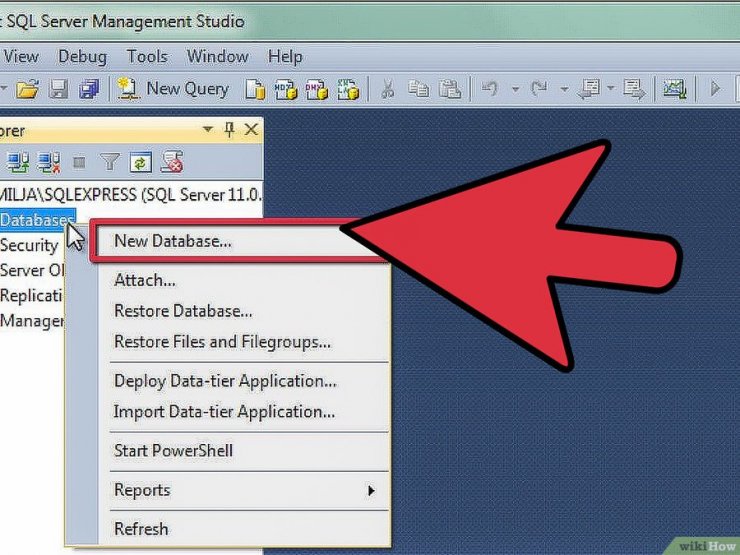Viewport: 740px width, 555px height.
Task: Click the Undo arrow icon
Action: click(490, 88)
